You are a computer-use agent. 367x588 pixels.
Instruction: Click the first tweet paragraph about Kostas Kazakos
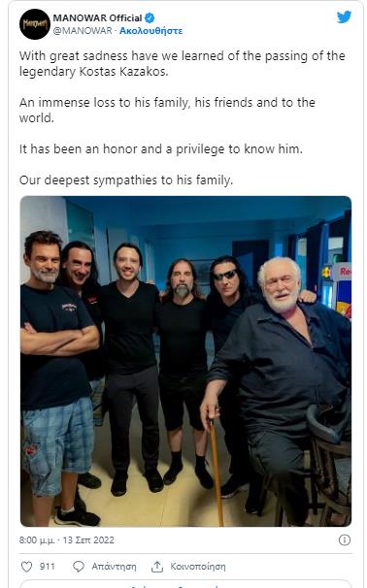point(183,64)
